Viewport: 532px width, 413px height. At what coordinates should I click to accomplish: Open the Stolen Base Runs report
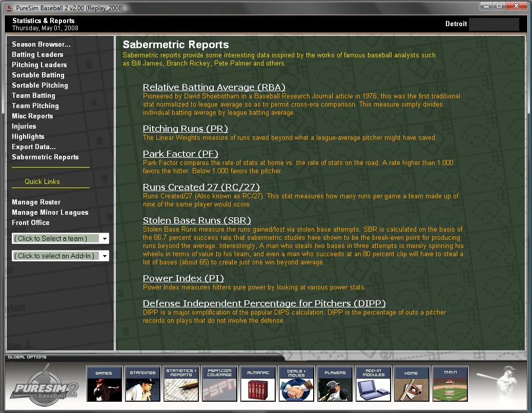[x=196, y=220]
